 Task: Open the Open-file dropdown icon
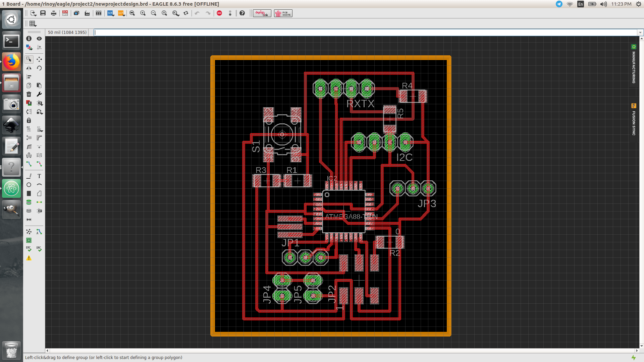tap(33, 13)
